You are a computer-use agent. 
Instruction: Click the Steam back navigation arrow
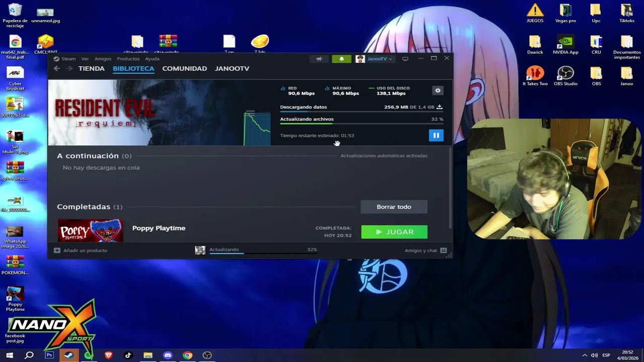click(x=57, y=68)
